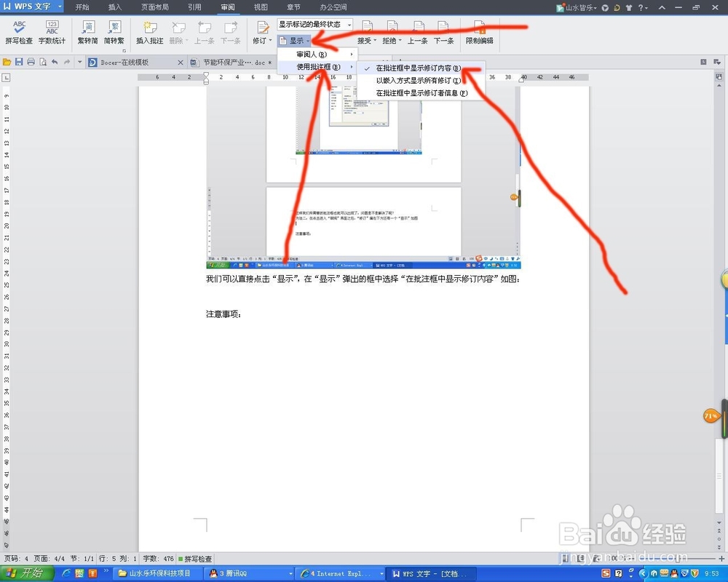The height and width of the screenshot is (582, 728).
Task: Go to next comment 下一条 in comment group
Action: point(231,32)
